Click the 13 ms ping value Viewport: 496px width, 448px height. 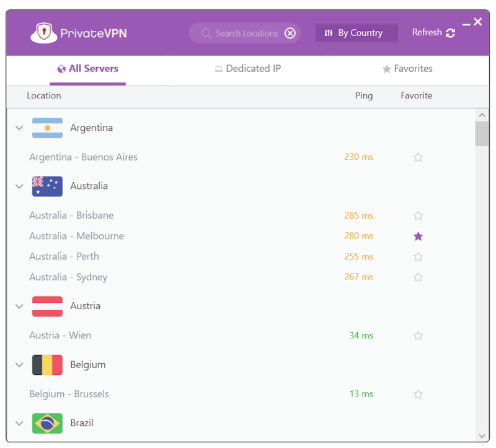(361, 394)
